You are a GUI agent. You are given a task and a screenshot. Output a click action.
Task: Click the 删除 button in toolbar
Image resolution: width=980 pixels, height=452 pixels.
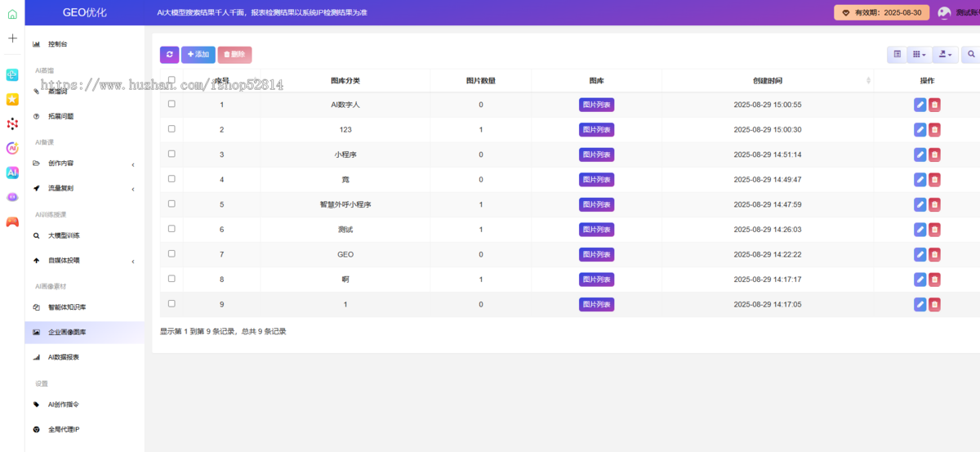(234, 55)
